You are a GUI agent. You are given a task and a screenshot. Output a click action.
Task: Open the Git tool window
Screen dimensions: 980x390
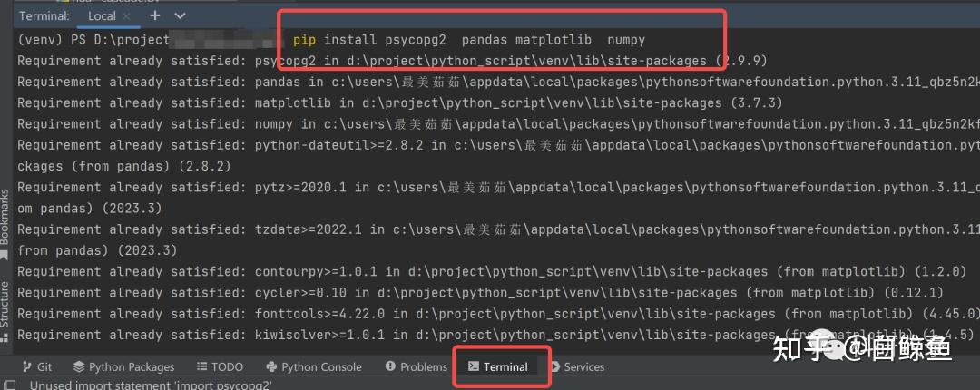click(37, 366)
